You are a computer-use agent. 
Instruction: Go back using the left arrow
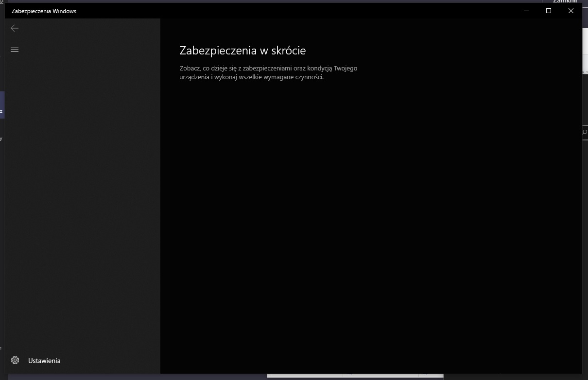tap(15, 28)
